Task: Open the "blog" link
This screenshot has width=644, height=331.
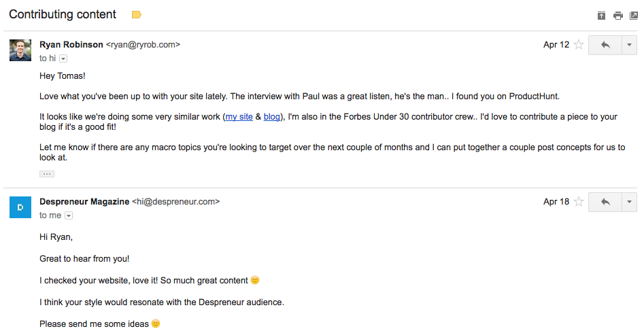Action: (x=271, y=117)
